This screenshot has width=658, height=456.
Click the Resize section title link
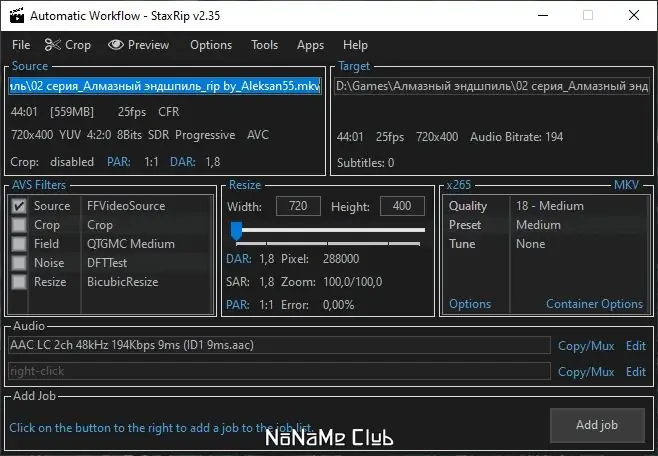[x=245, y=185]
